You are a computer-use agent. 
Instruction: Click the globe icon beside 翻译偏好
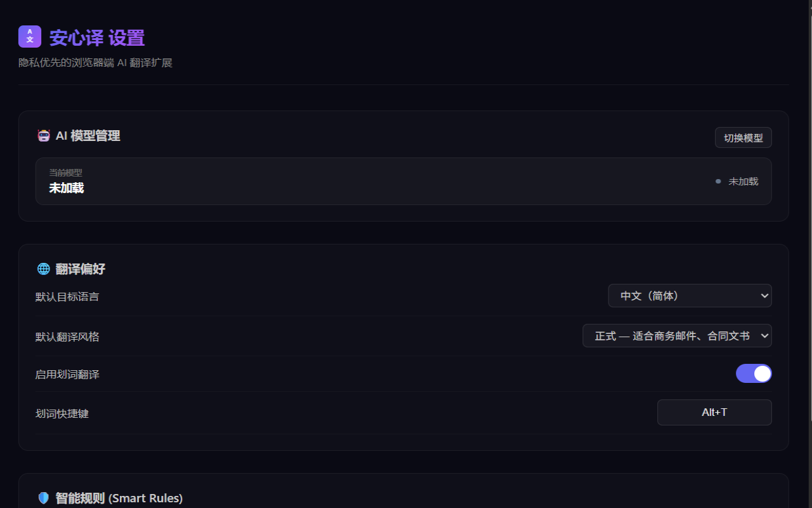(x=44, y=269)
